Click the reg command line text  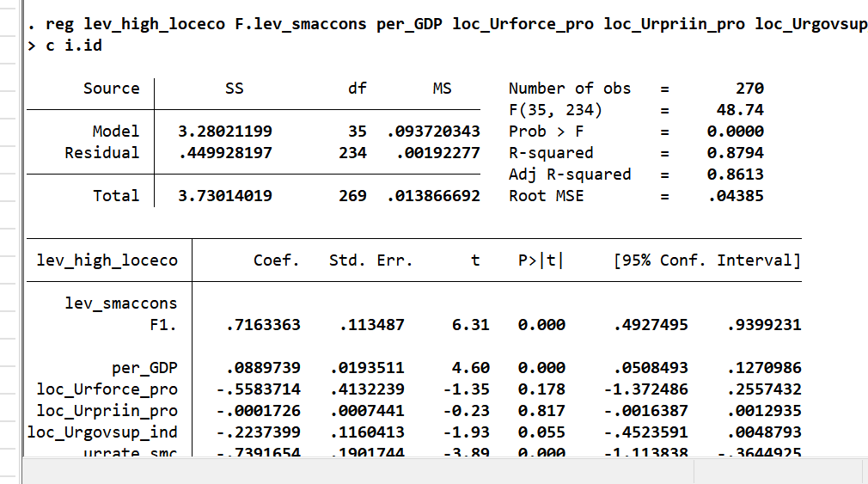click(x=447, y=24)
